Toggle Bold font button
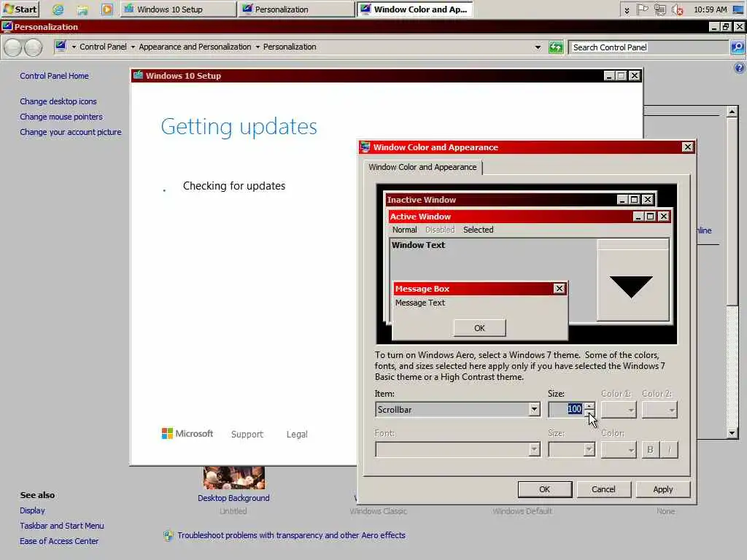The width and height of the screenshot is (747, 560). coord(650,449)
